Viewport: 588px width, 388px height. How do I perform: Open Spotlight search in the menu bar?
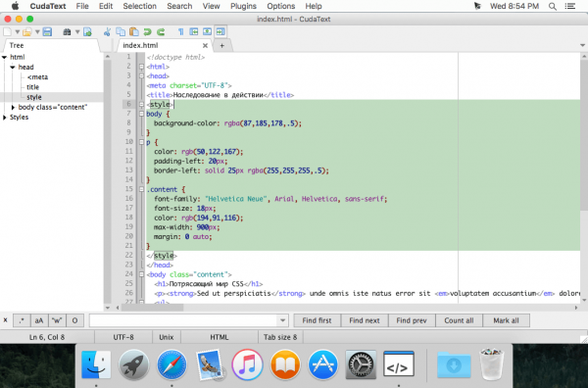pos(553,7)
